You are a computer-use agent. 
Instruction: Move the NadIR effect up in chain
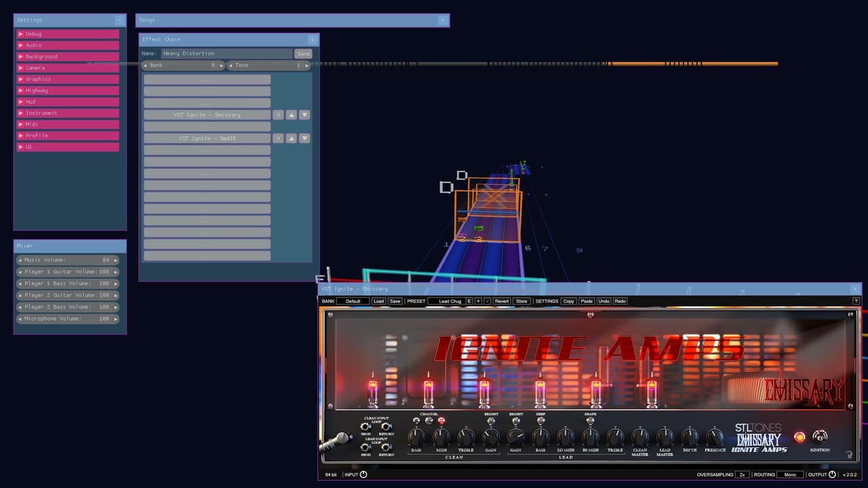(292, 138)
